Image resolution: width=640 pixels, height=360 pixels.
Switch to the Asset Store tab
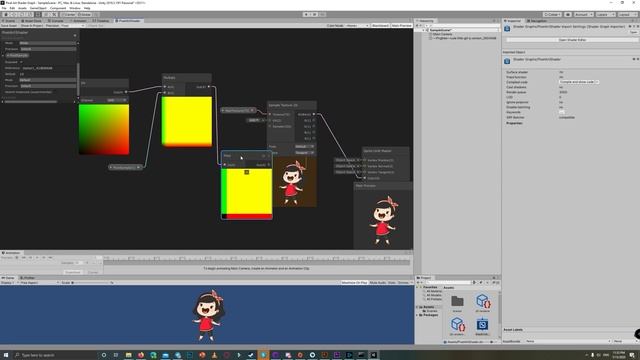tap(32, 21)
